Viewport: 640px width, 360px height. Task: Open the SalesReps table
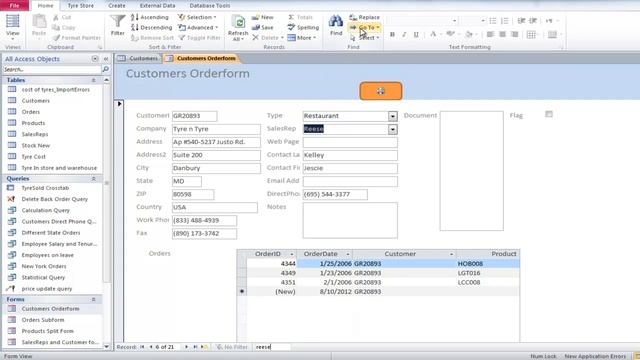(35, 134)
